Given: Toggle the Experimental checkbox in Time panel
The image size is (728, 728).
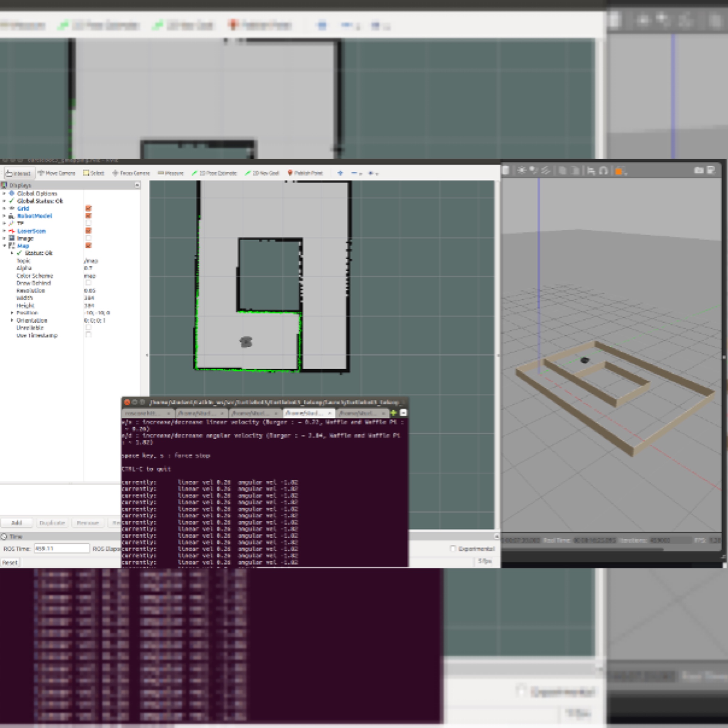Looking at the screenshot, I should pos(453,549).
